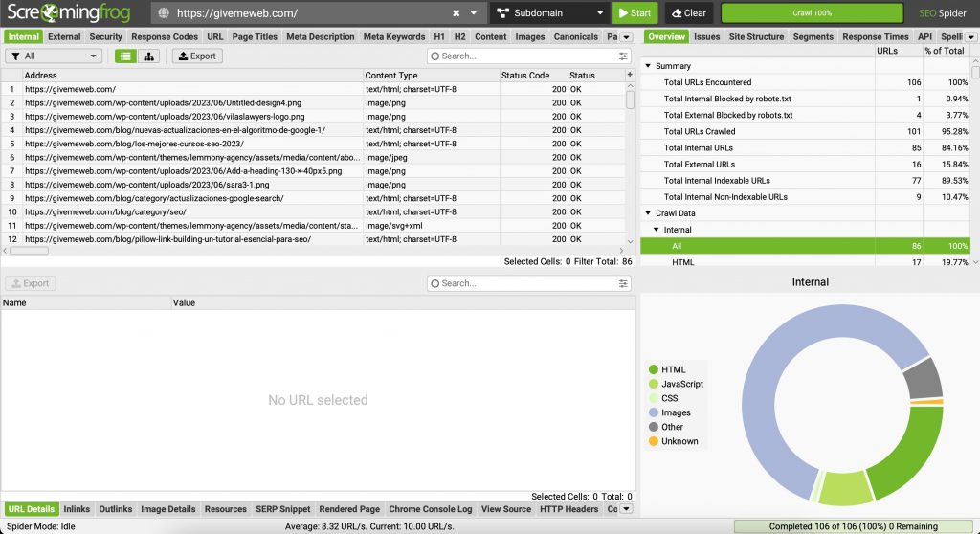Viewport: 980px width, 534px height.
Task: Clear the URL with the X icon
Action: tap(456, 13)
